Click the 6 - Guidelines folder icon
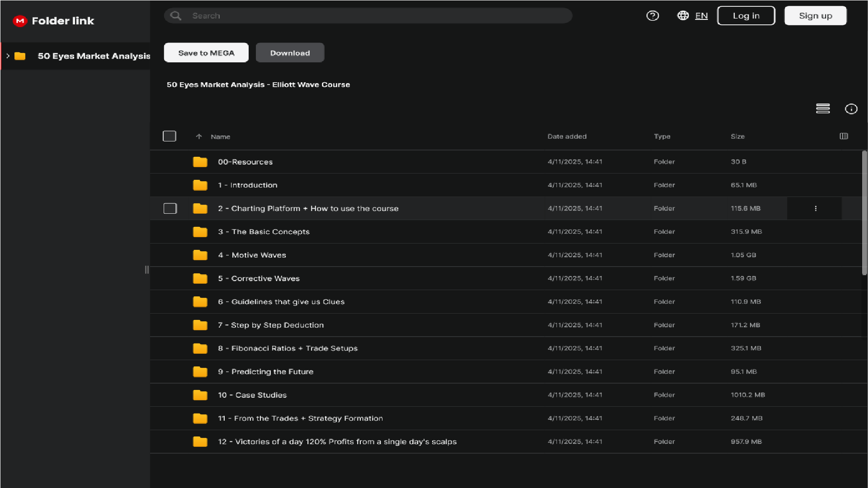 (200, 302)
